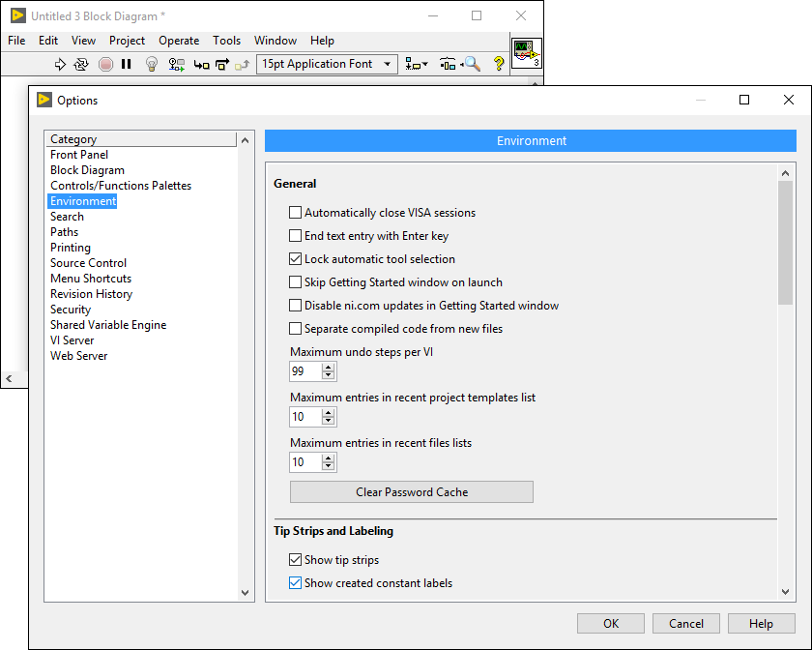812x650 pixels.
Task: Select Controls/Functions Palettes category
Action: pos(121,186)
